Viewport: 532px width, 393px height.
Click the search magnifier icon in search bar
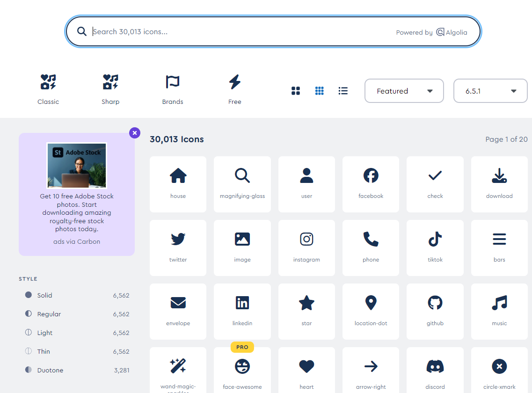tap(81, 31)
